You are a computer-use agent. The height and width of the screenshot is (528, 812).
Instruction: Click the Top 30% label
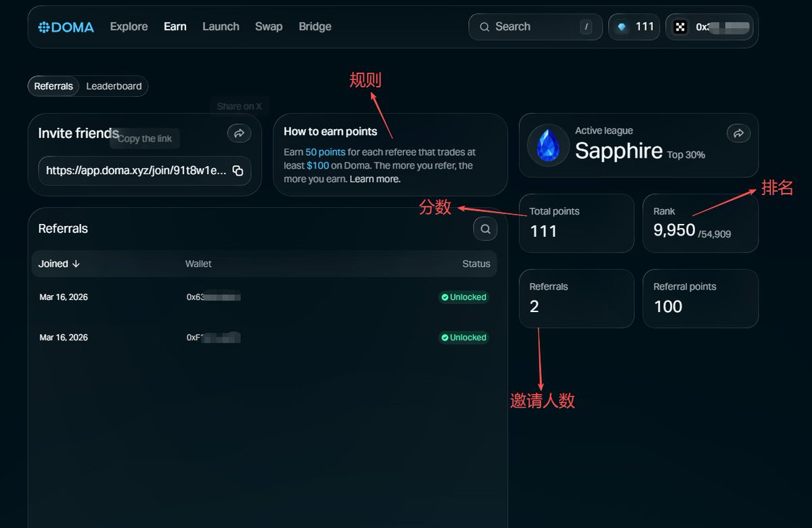tap(686, 155)
